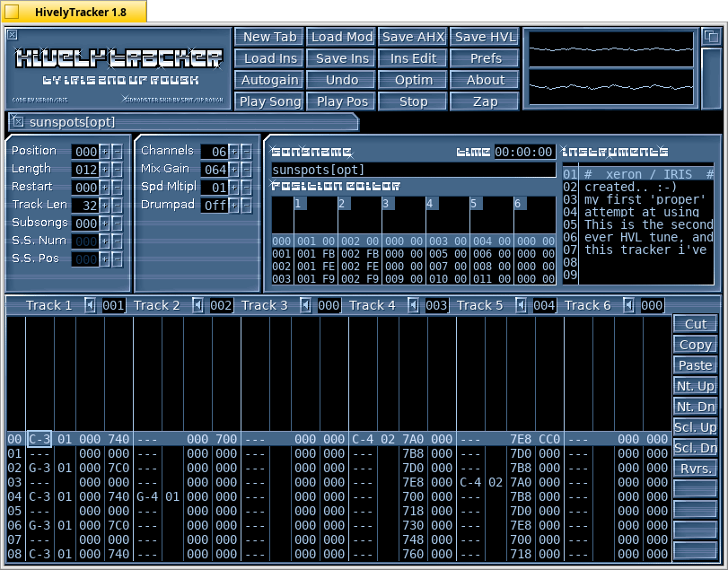Decrease the Position value with minus

pos(117,152)
